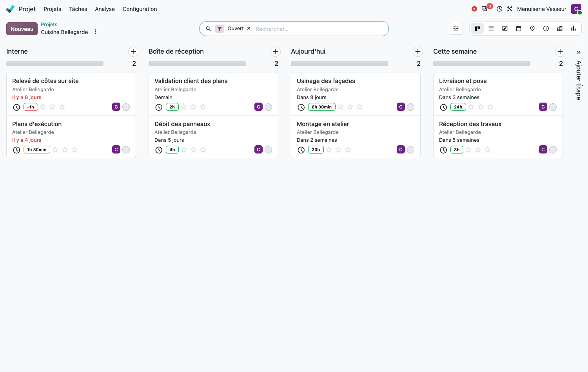Add a task in Cette semaine column

(560, 52)
